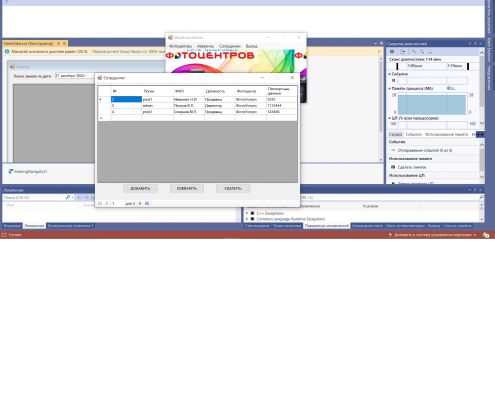Click the info bar information icon
This screenshot has width=495, height=400.
(7, 52)
